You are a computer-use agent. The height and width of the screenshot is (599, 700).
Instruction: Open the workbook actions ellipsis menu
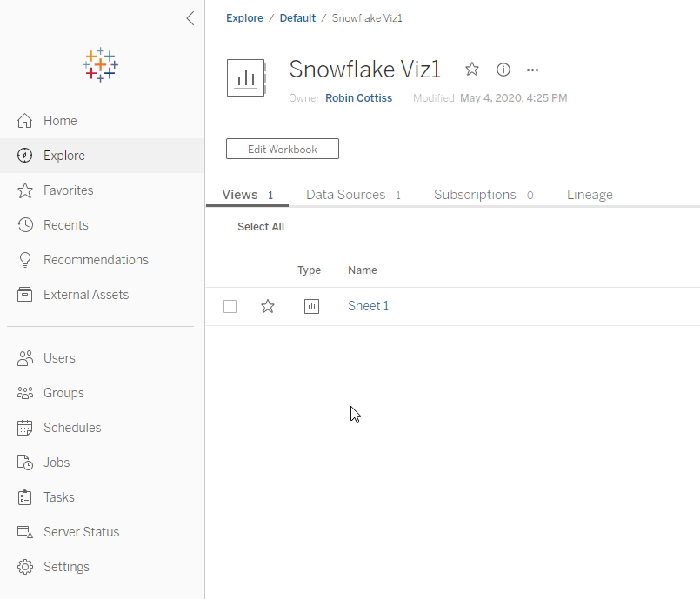point(532,70)
